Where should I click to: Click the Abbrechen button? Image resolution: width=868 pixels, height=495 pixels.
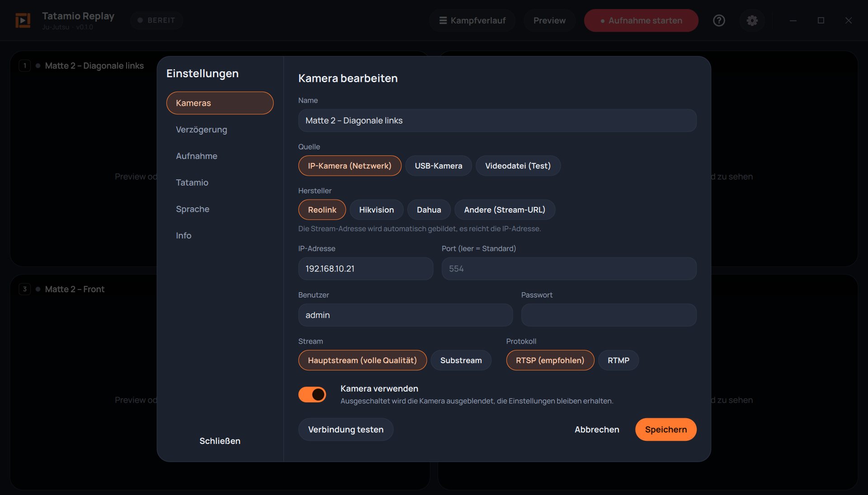coord(597,430)
